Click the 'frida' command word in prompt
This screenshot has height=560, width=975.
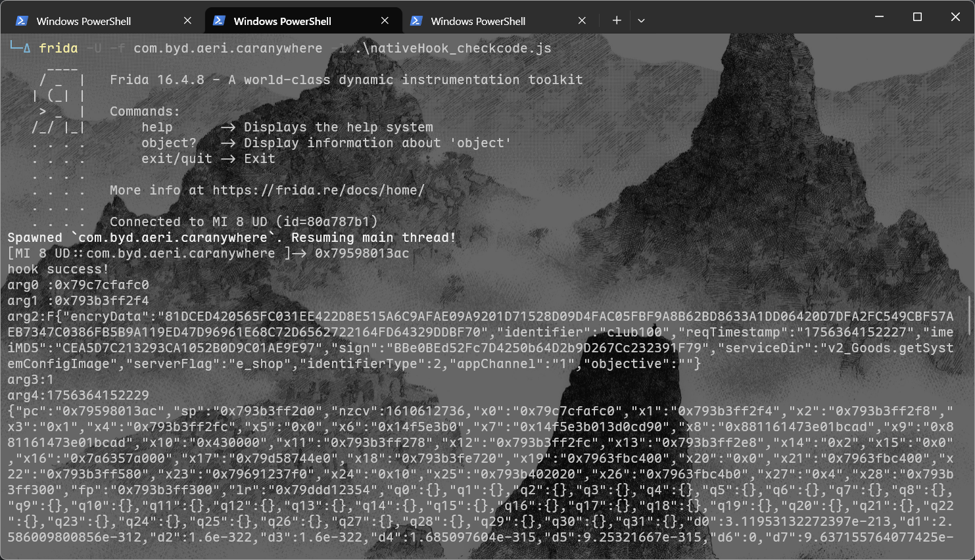click(x=59, y=48)
